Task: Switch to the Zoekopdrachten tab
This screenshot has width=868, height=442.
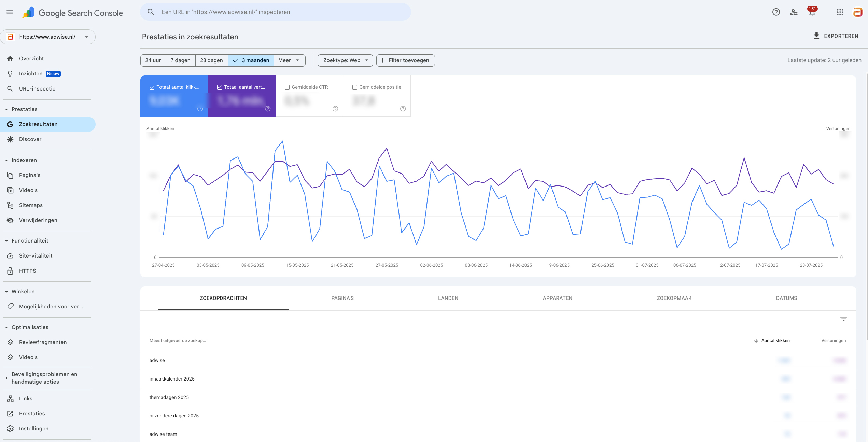Action: pyautogui.click(x=223, y=298)
